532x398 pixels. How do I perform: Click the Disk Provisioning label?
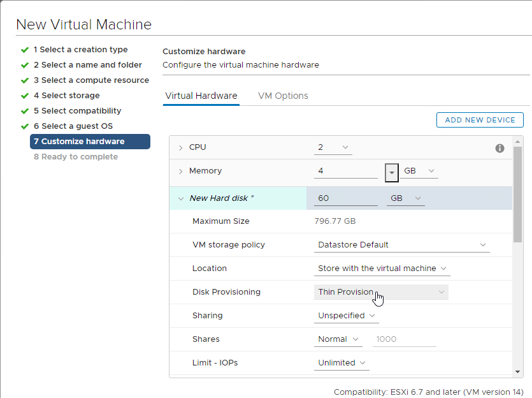pyautogui.click(x=226, y=292)
